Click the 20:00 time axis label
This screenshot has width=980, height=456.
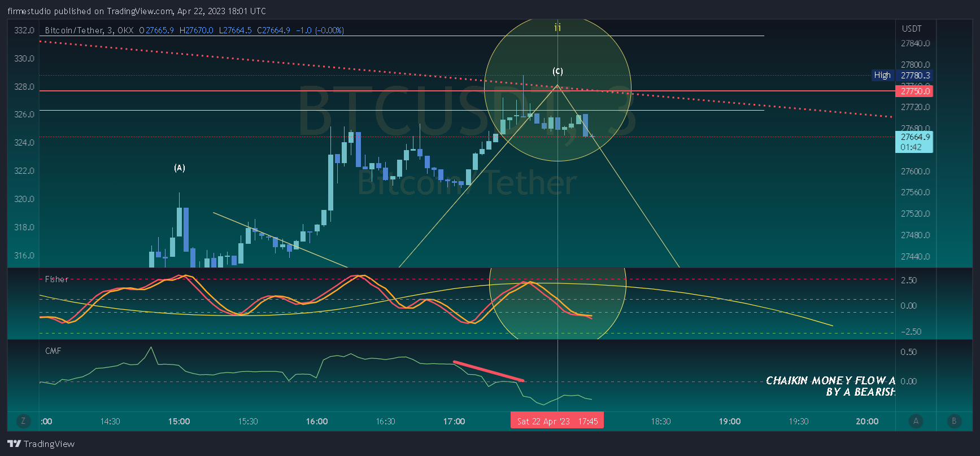(x=867, y=422)
